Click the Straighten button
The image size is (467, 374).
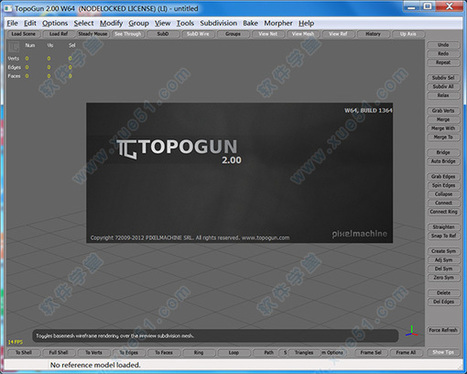(x=443, y=227)
